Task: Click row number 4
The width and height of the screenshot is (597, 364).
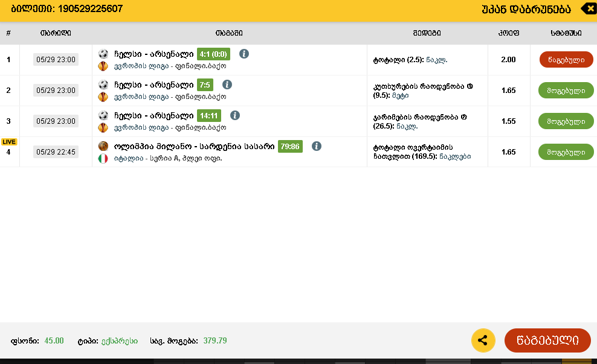Action: pyautogui.click(x=8, y=152)
